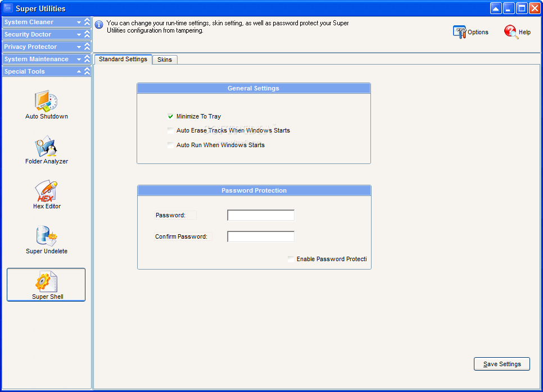Click double chevron on System Maintenance header
This screenshot has width=543, height=392.
click(x=87, y=59)
